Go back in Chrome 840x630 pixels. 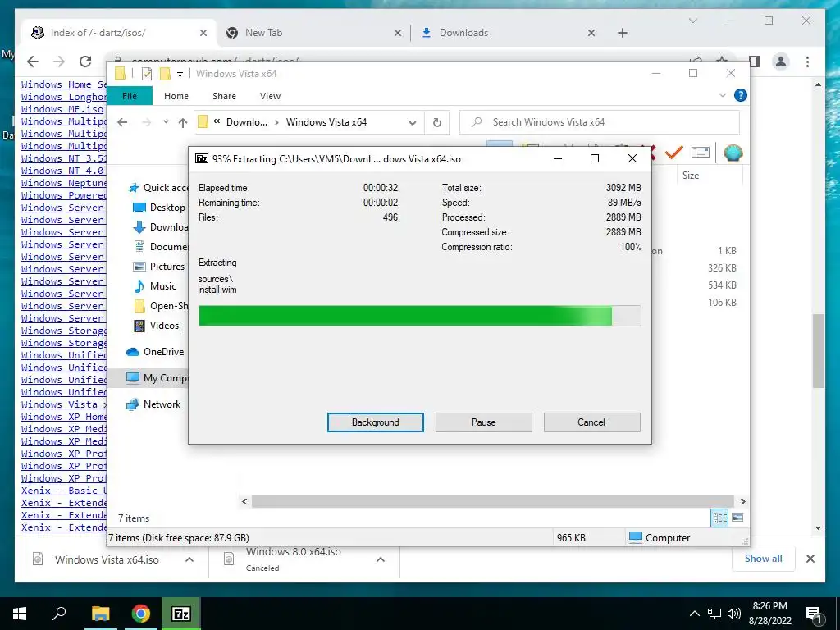(33, 62)
